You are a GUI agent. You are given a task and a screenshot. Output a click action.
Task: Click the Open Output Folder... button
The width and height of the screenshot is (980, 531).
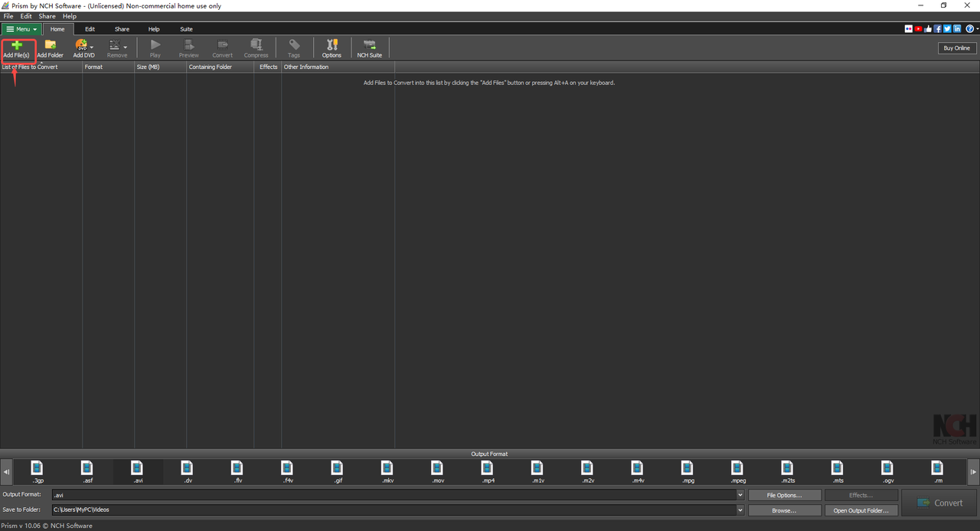coord(861,510)
